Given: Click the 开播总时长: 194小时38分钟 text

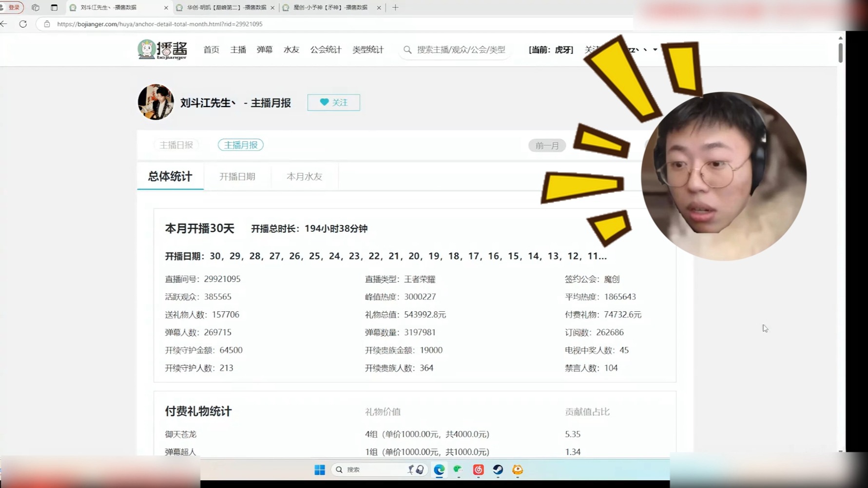Looking at the screenshot, I should [309, 228].
